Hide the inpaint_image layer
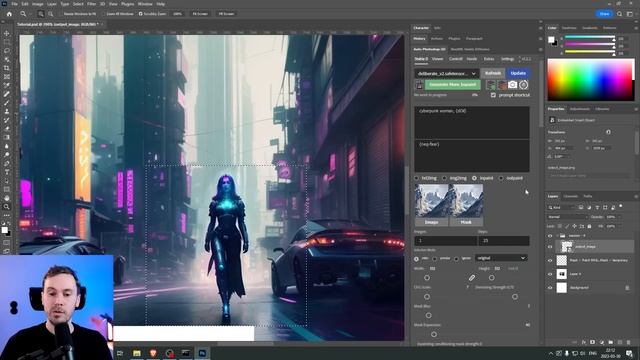 pyautogui.click(x=550, y=247)
